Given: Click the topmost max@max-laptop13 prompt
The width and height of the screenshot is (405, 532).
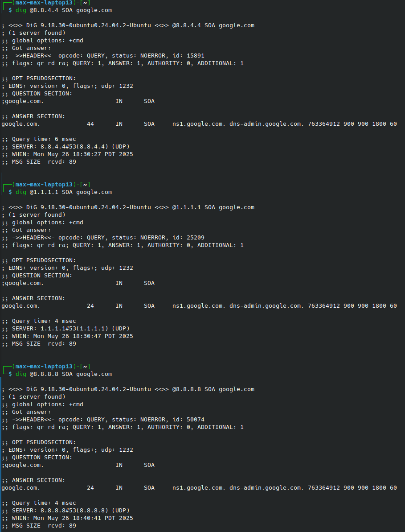Looking at the screenshot, I should [x=44, y=3].
